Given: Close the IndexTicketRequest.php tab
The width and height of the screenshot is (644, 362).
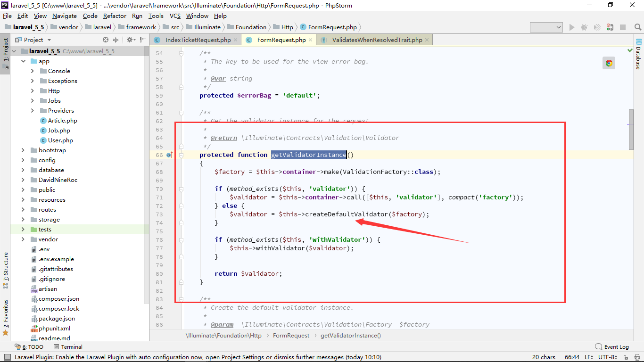Looking at the screenshot, I should coord(235,40).
